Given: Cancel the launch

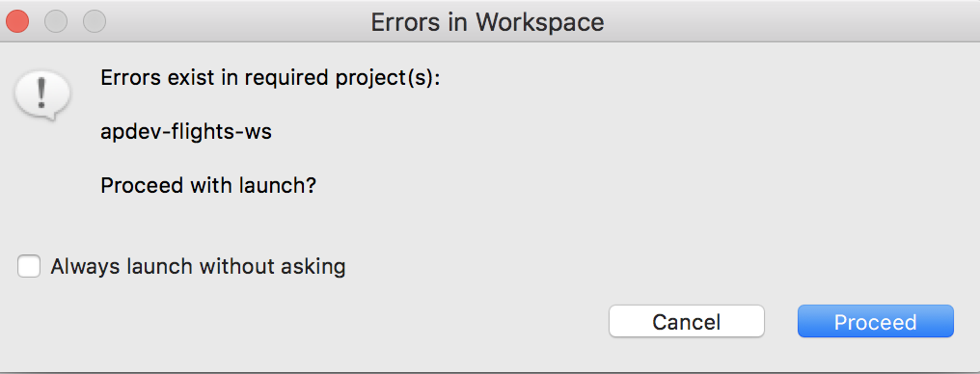Looking at the screenshot, I should tap(686, 322).
